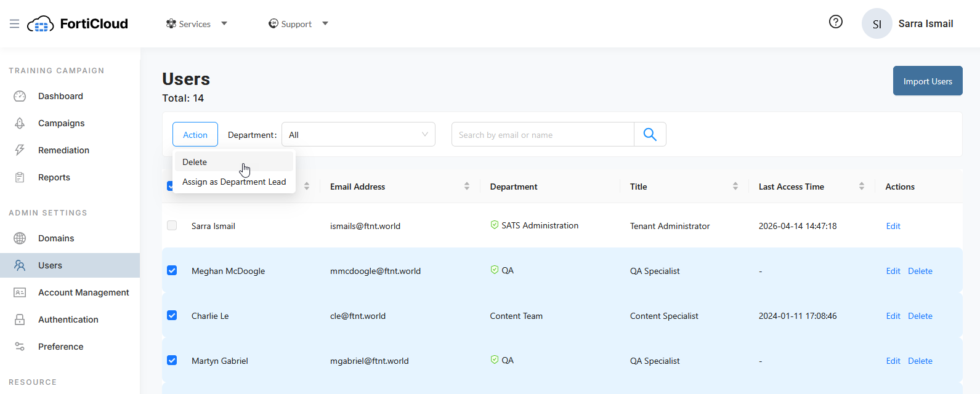Click the Preference sliders icon
This screenshot has height=394, width=980.
click(20, 347)
